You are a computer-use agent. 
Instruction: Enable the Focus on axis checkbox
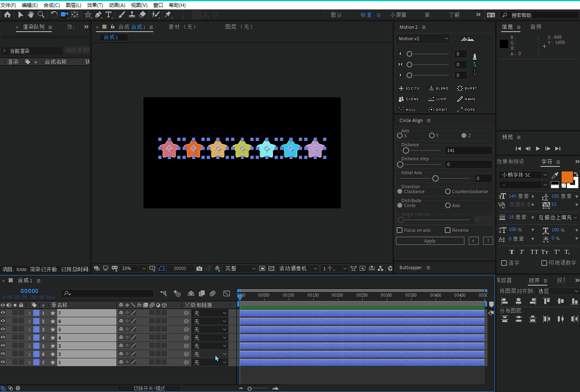point(400,230)
